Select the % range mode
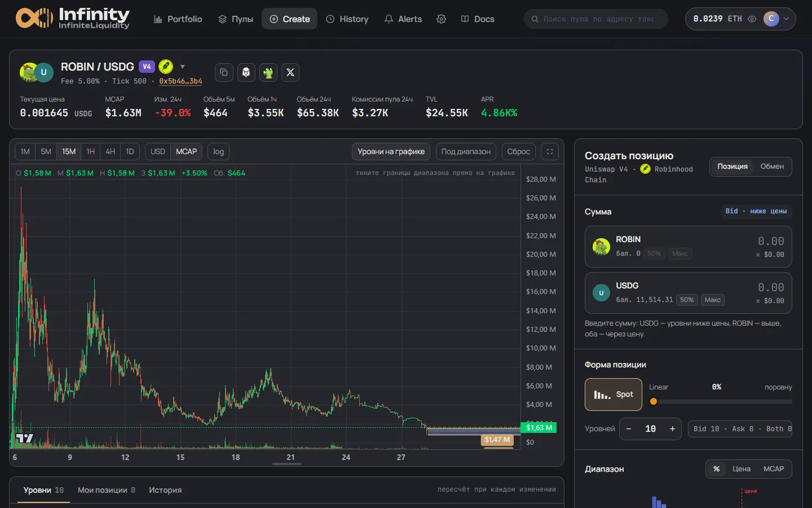 716,469
